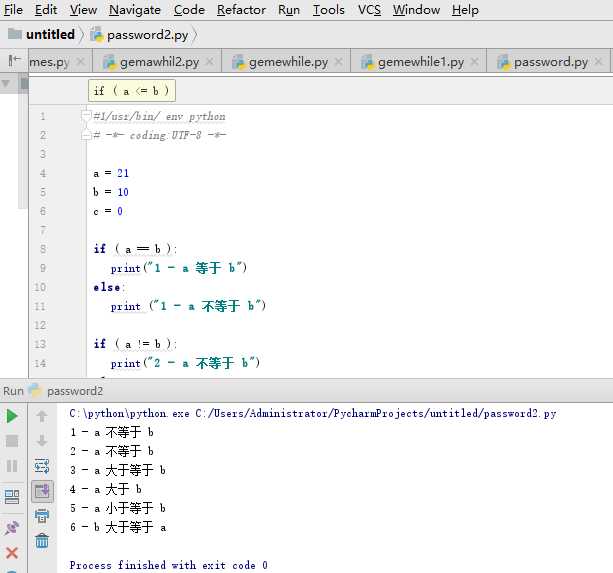The width and height of the screenshot is (613, 573).
Task: Click output line '3 - a 大于等于 b'
Action: click(118, 470)
